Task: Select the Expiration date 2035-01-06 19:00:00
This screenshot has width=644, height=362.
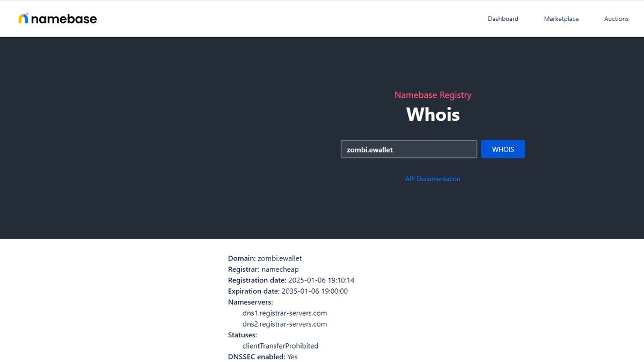Action: (x=288, y=291)
